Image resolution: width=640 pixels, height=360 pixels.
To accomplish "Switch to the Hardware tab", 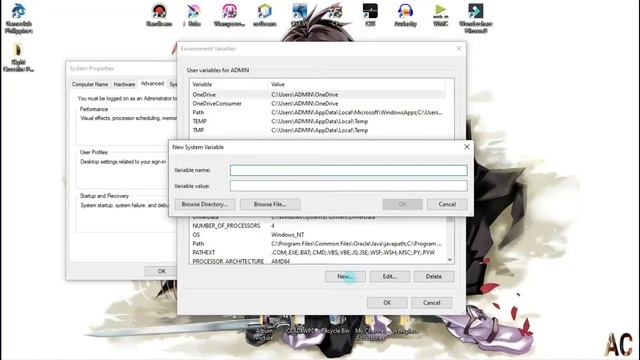I will pos(124,84).
